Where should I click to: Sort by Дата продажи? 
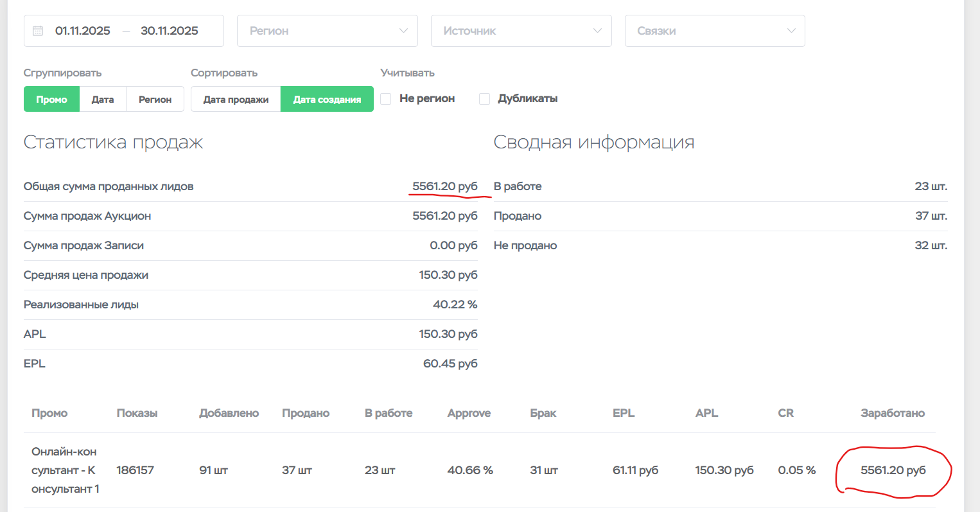[x=236, y=99]
